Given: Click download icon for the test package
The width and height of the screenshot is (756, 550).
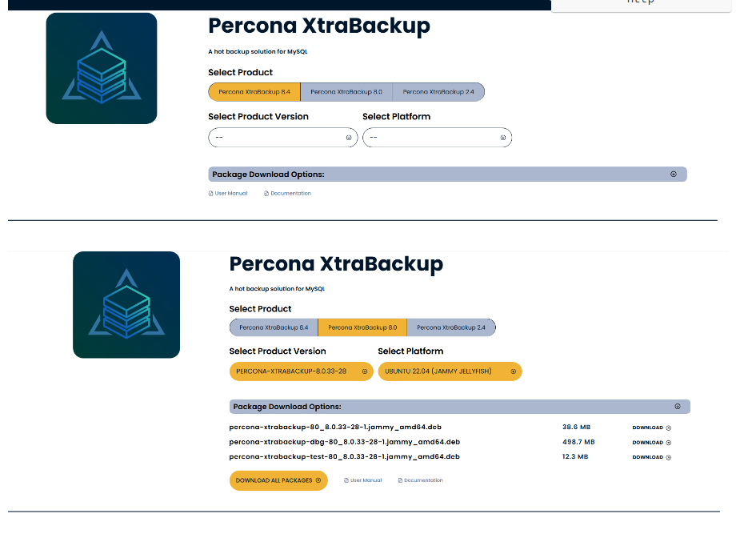Looking at the screenshot, I should point(667,457).
